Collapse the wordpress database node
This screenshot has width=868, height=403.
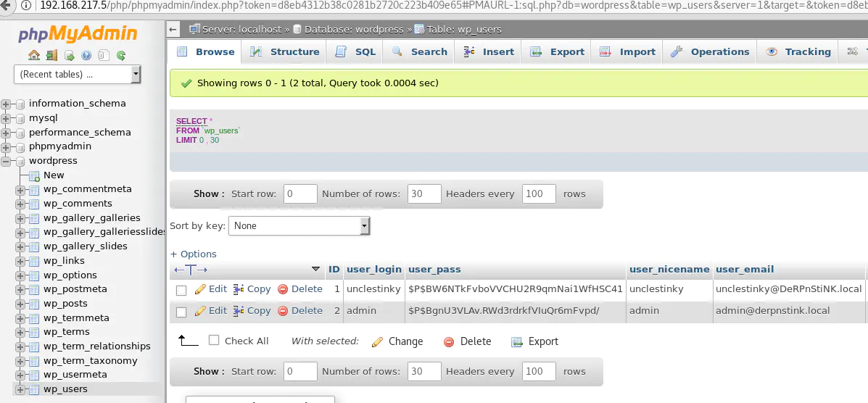click(6, 161)
